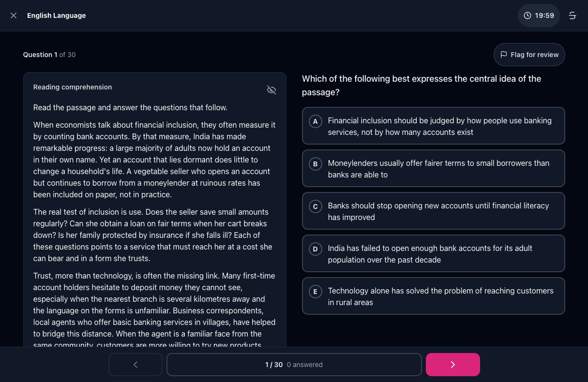Select option A circle

click(316, 121)
